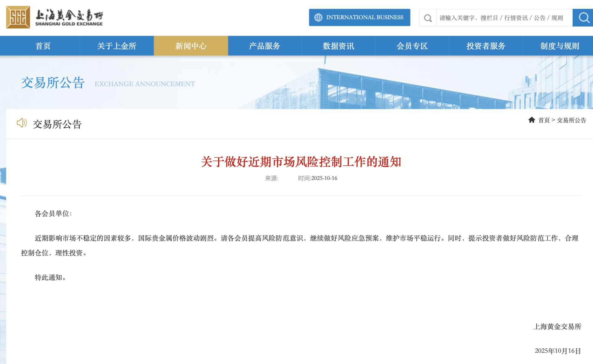The image size is (593, 364).
Task: Click the grey magnifier icon in search box
Action: pos(428,18)
